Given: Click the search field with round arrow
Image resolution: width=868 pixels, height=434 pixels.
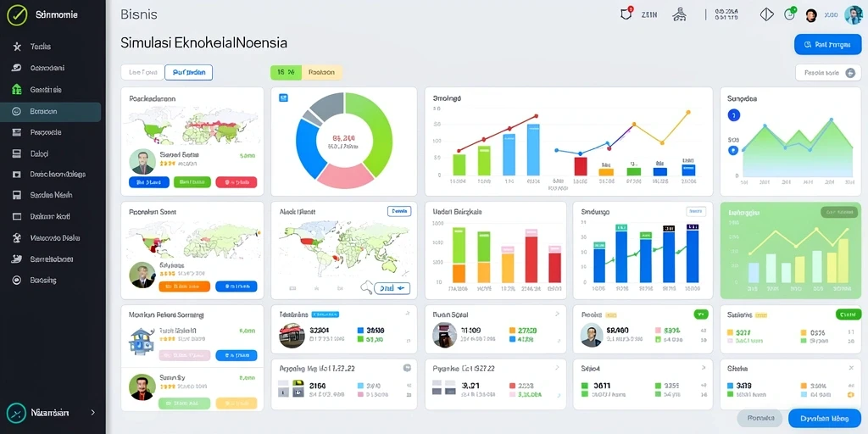Looking at the screenshot, I should (x=828, y=73).
